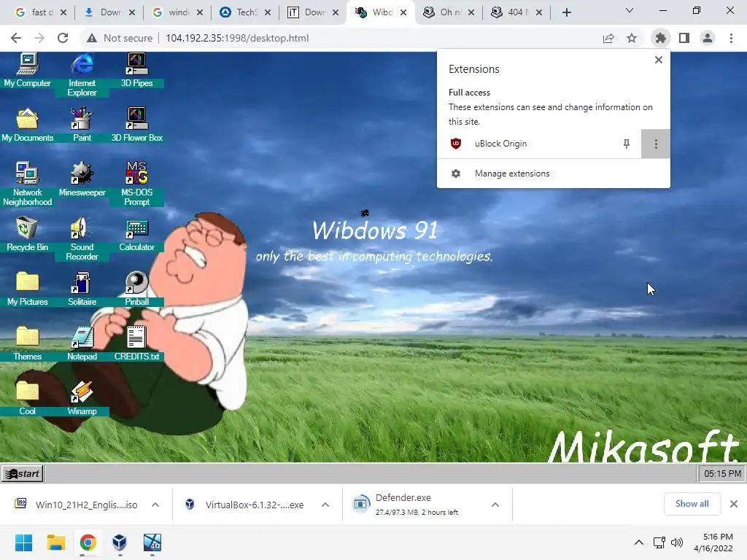The image size is (747, 560).
Task: Open the CREDITS.txt file
Action: (x=136, y=344)
